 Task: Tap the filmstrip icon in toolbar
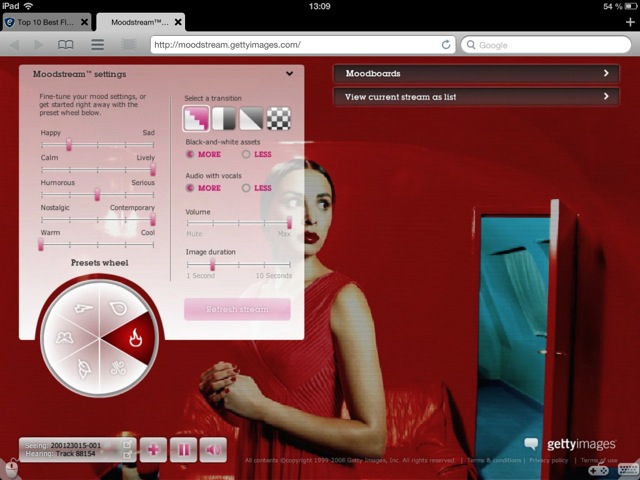tap(129, 44)
